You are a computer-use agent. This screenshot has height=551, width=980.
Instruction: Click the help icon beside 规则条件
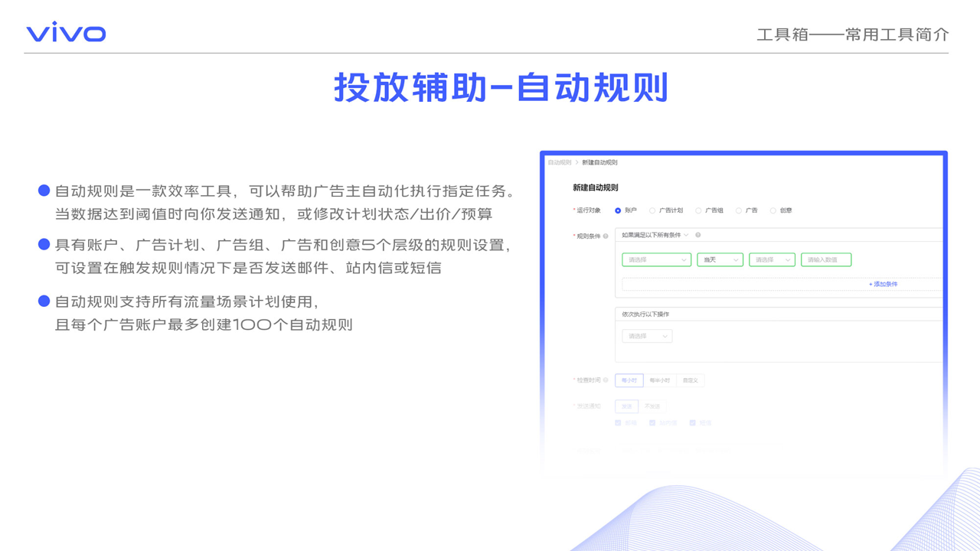tap(606, 236)
